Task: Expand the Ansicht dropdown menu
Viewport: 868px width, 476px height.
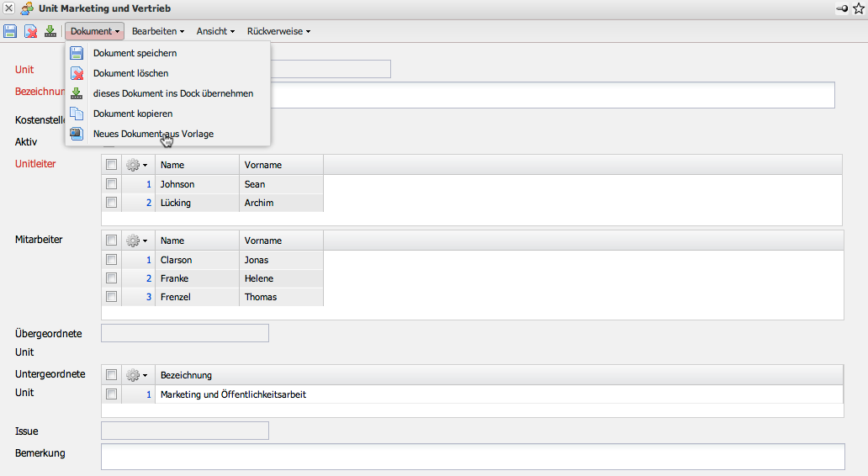Action: pos(215,31)
